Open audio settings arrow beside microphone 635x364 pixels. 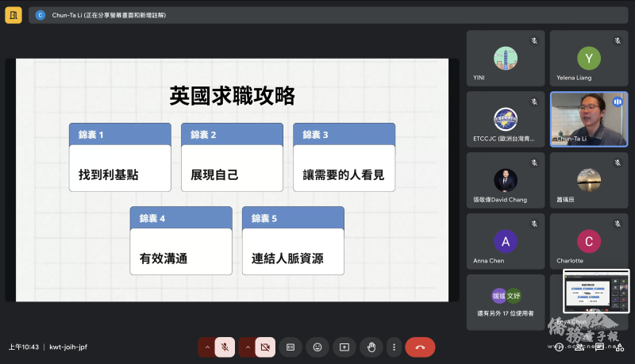tap(207, 347)
